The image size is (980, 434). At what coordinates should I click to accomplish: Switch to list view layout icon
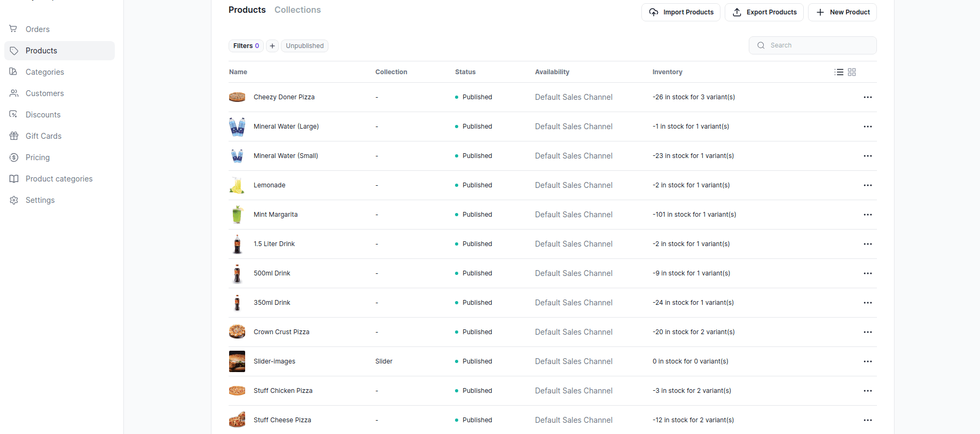tap(839, 72)
